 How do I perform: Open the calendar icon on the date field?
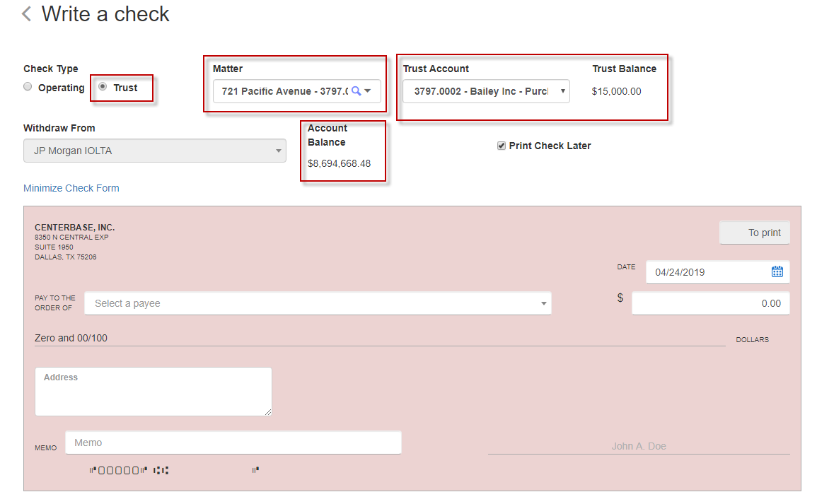click(777, 271)
